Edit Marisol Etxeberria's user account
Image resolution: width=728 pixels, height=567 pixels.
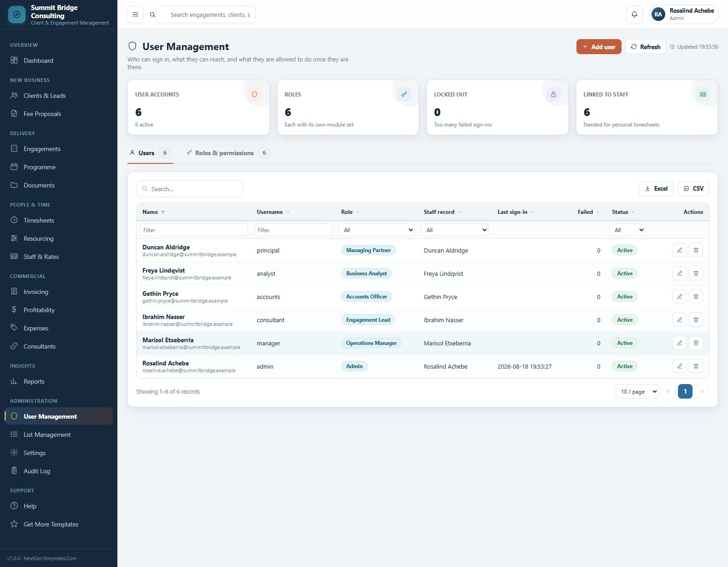coord(679,343)
